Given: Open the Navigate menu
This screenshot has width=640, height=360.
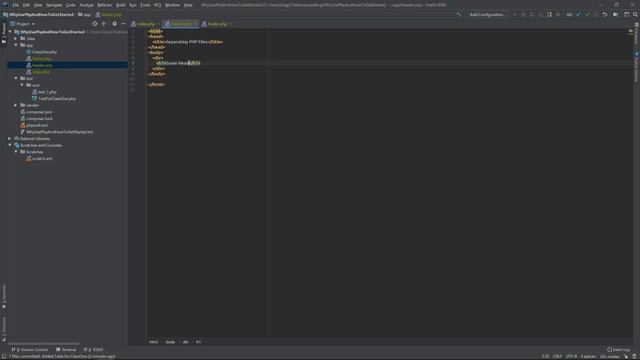Looking at the screenshot, I should (x=54, y=5).
